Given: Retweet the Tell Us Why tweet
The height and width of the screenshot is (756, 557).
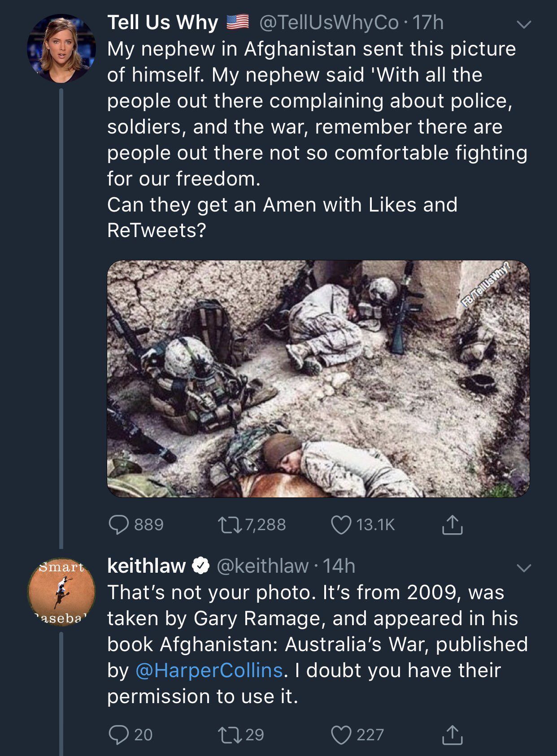Looking at the screenshot, I should coord(228,524).
